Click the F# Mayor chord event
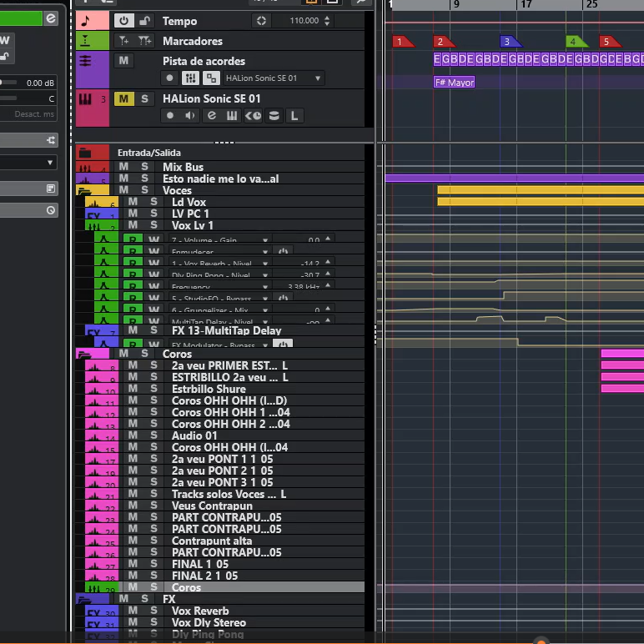644x644 pixels. pyautogui.click(x=455, y=83)
